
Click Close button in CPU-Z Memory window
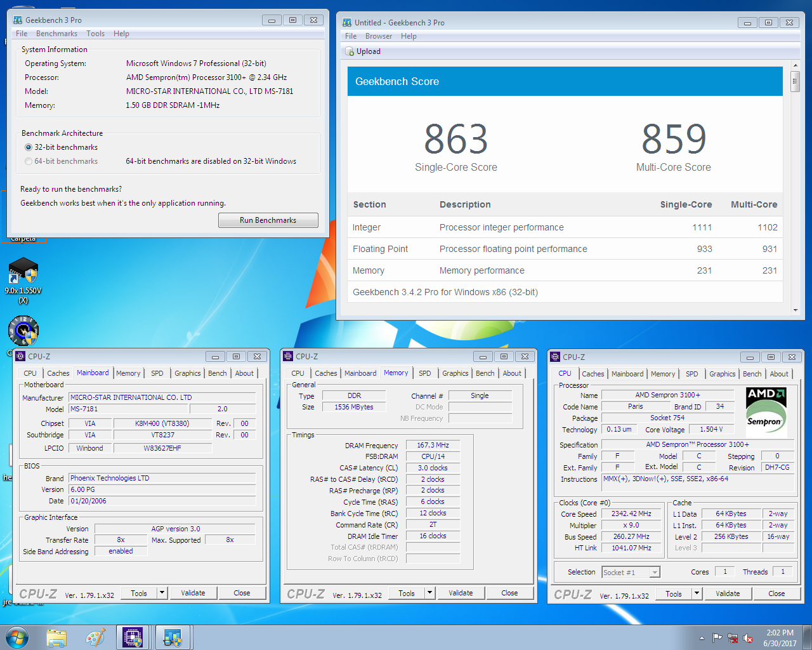[x=509, y=593]
